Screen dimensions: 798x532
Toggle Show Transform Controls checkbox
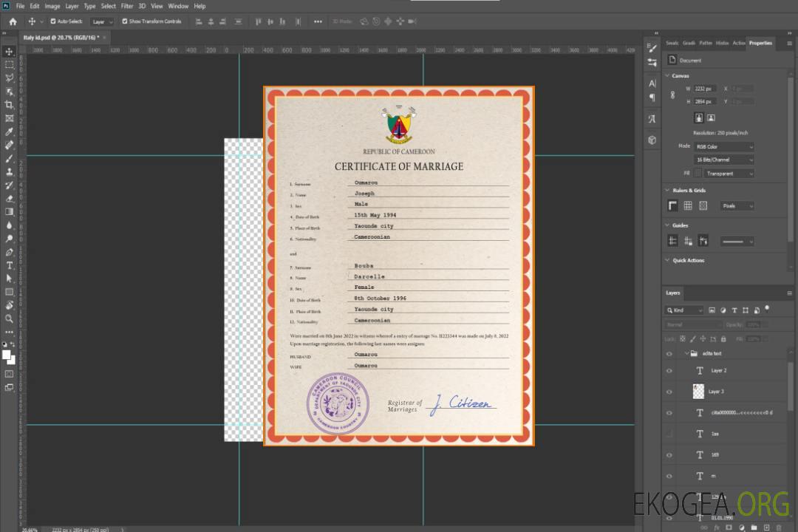click(125, 21)
